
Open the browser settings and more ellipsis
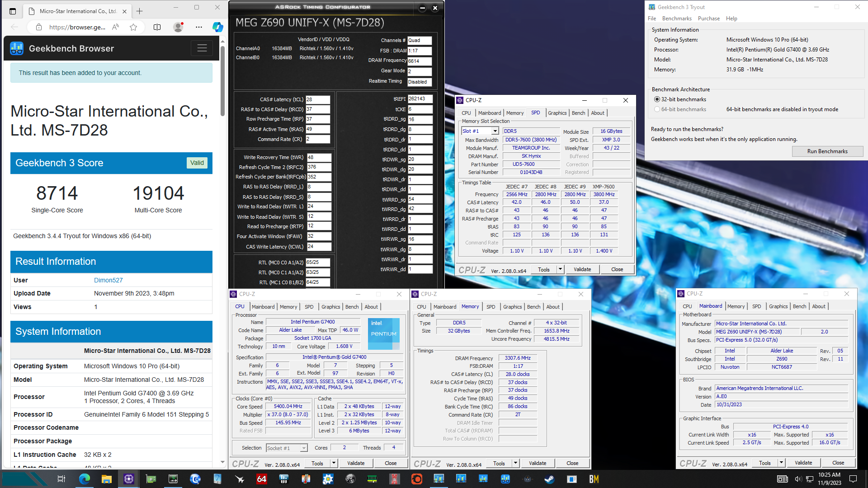pos(198,27)
